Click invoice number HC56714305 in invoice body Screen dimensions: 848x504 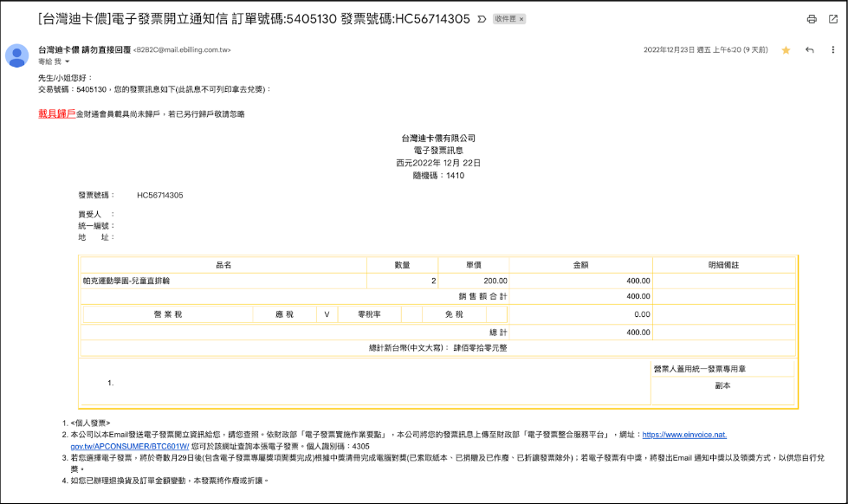coord(160,195)
